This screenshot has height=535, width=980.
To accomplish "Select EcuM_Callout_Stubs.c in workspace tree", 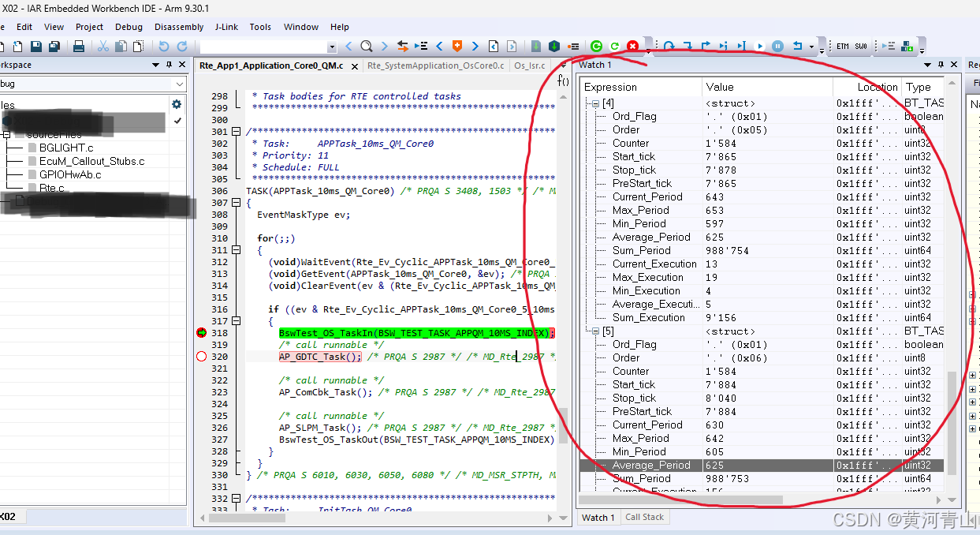I will (92, 161).
